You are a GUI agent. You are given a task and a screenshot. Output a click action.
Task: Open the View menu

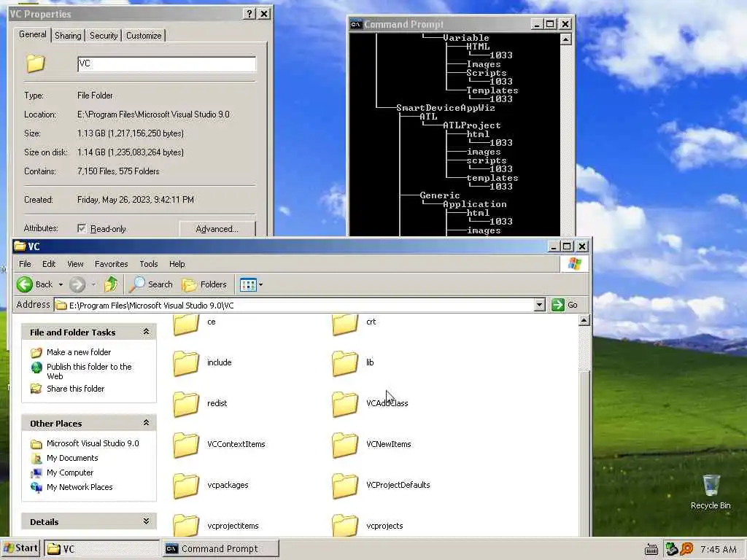coord(75,264)
